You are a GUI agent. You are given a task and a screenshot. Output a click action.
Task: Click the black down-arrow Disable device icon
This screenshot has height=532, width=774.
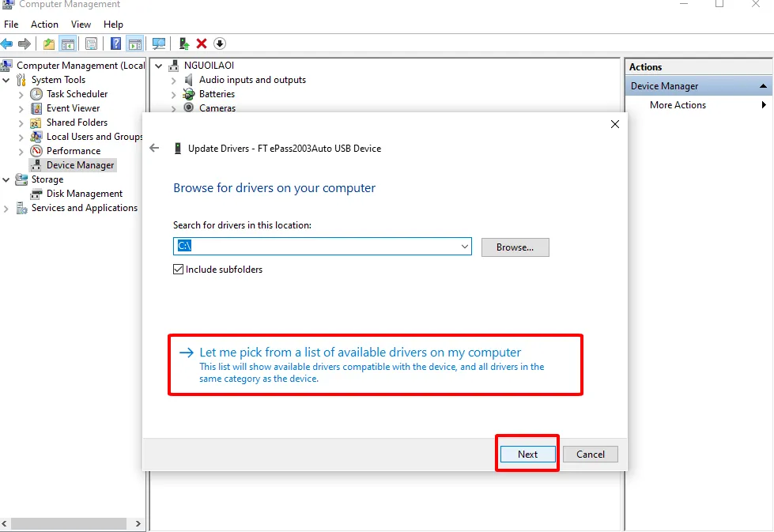pyautogui.click(x=220, y=44)
